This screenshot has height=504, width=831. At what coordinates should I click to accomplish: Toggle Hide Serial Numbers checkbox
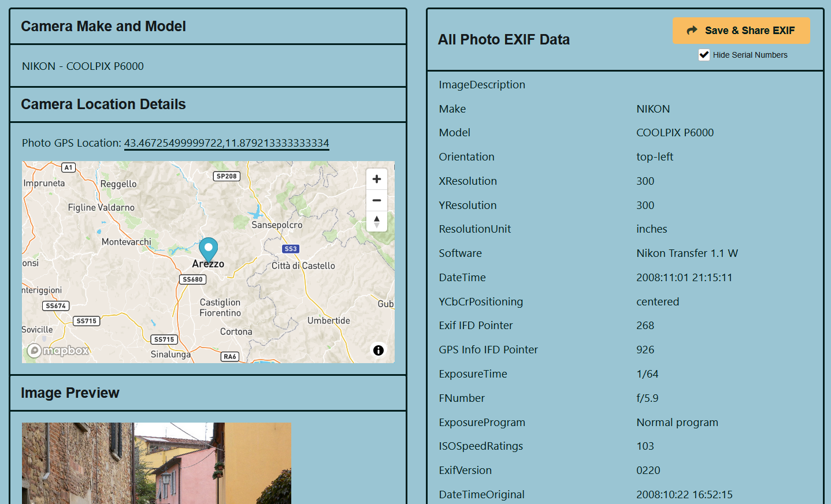click(x=704, y=55)
